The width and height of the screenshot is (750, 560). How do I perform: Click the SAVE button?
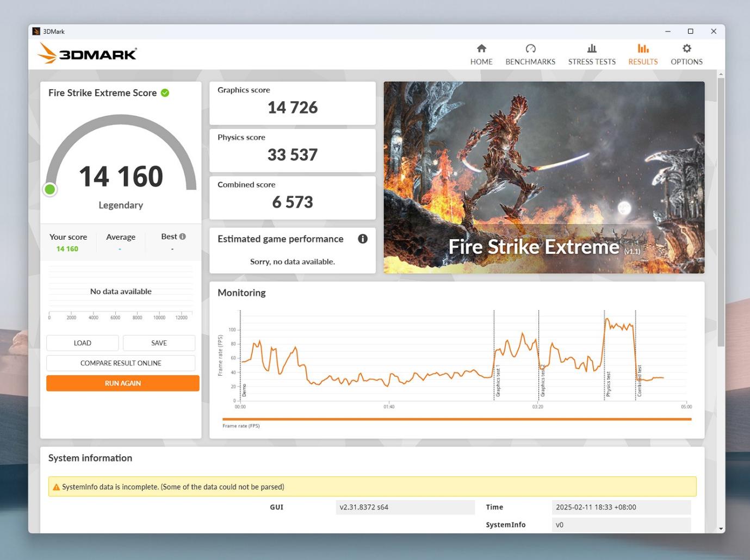click(x=159, y=343)
